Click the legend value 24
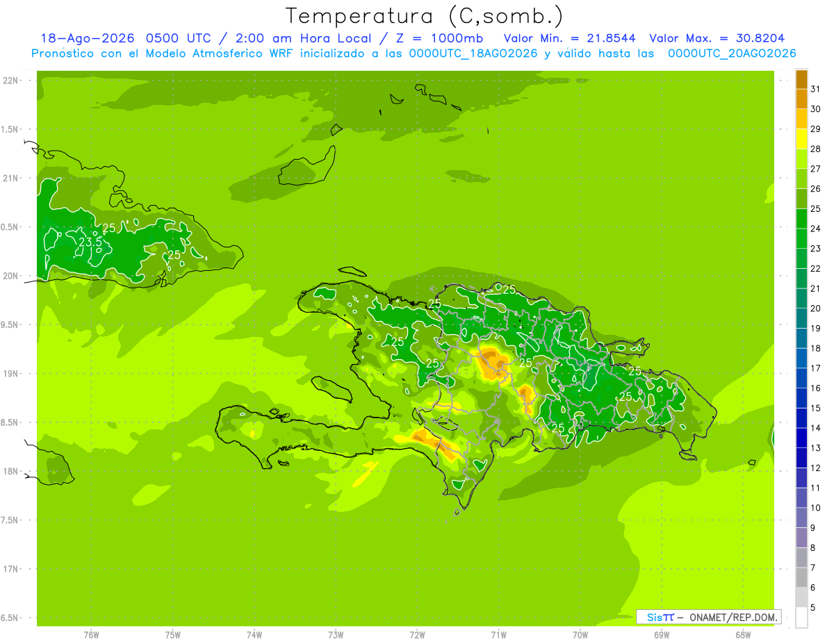Screen dimensions: 834x644 pos(816,229)
